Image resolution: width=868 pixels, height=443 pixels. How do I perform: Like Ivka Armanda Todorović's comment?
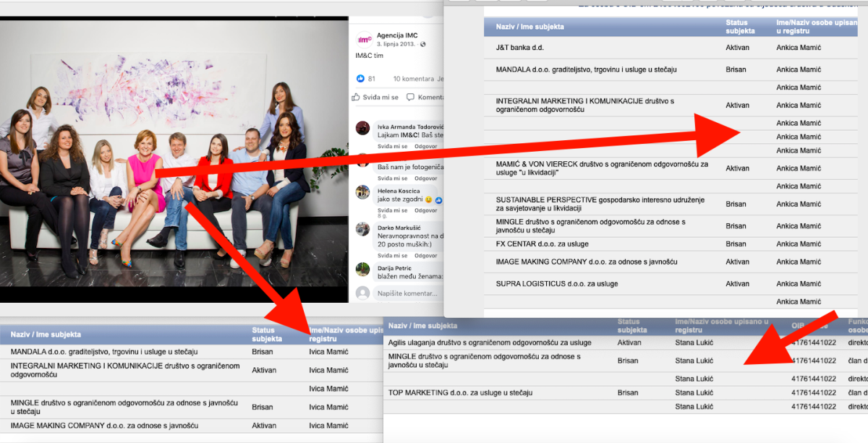pos(392,146)
